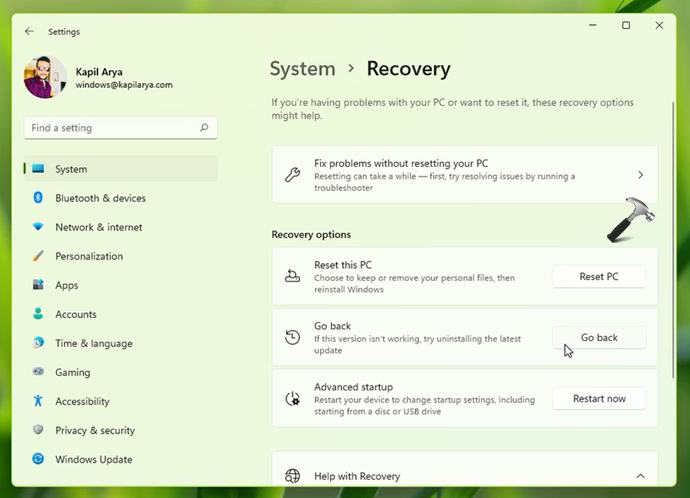Select the Gaming controller icon
Image resolution: width=690 pixels, height=498 pixels.
click(x=38, y=372)
